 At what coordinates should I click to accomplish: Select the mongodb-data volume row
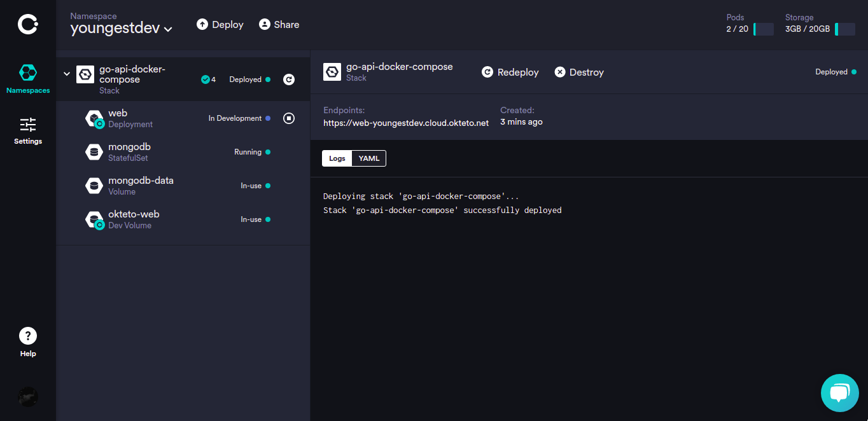[x=183, y=186]
